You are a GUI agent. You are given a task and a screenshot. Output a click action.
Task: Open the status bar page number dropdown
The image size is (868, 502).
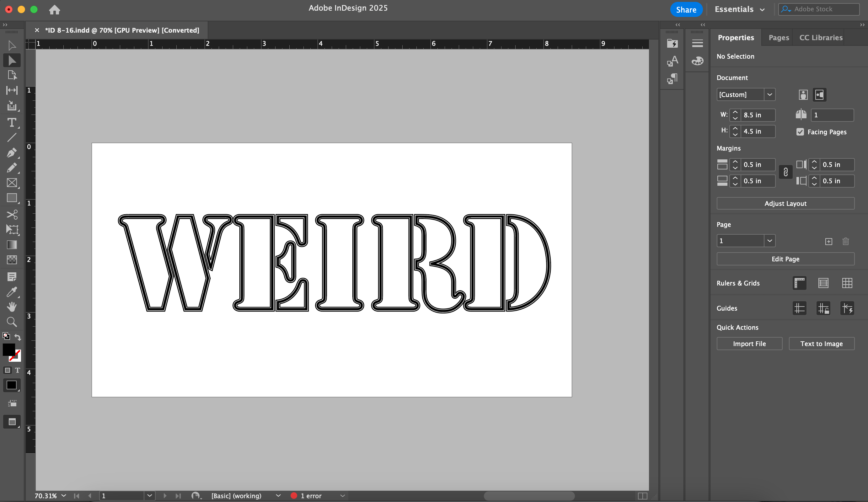click(x=149, y=495)
